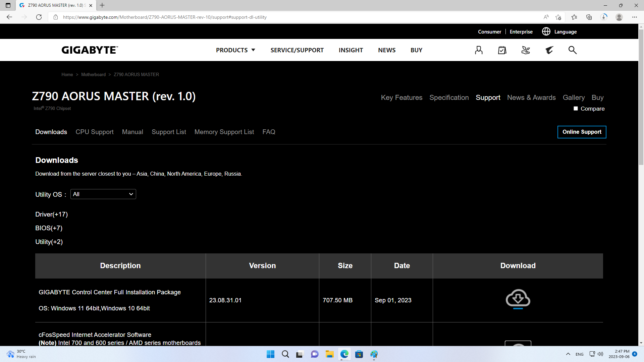Open the Gallery tab
Screen dimensions: 644x362
574,98
